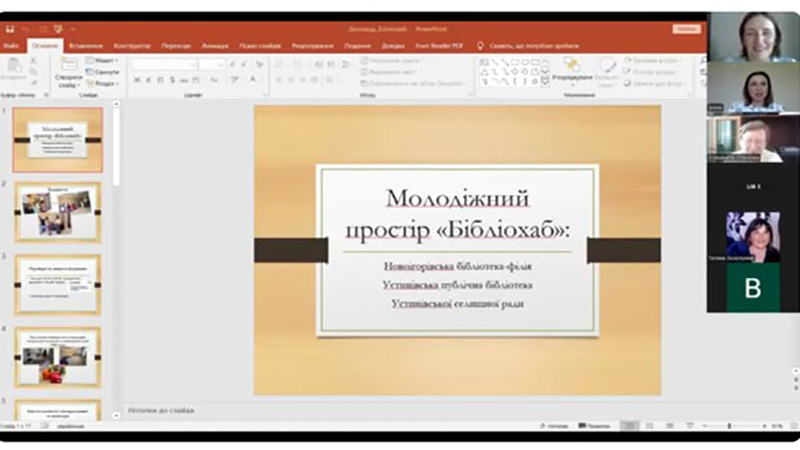The width and height of the screenshot is (800, 450).
Task: Toggle Italic text formatting
Action: (148, 80)
